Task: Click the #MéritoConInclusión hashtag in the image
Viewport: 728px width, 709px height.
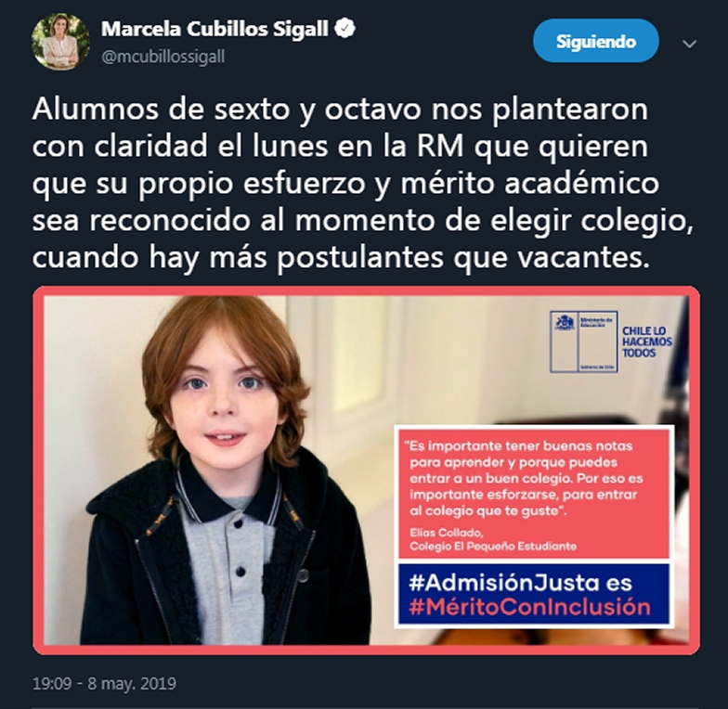Action: pyautogui.click(x=529, y=607)
